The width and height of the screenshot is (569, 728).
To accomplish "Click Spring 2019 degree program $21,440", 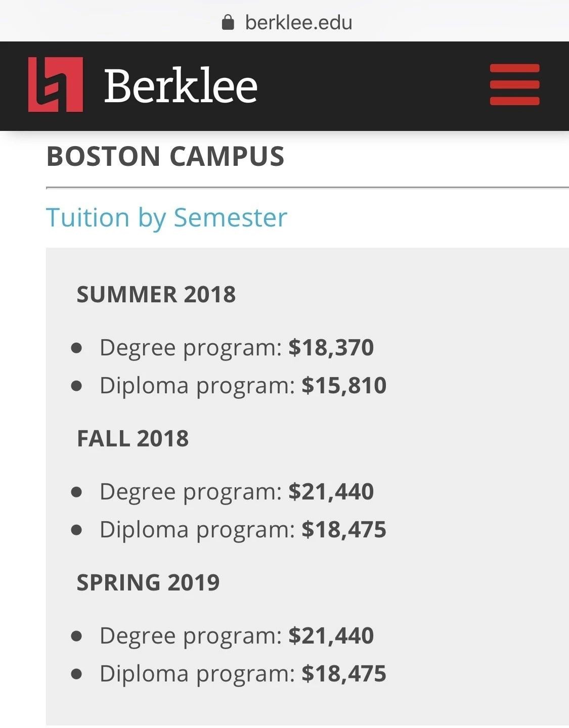I will 331,635.
